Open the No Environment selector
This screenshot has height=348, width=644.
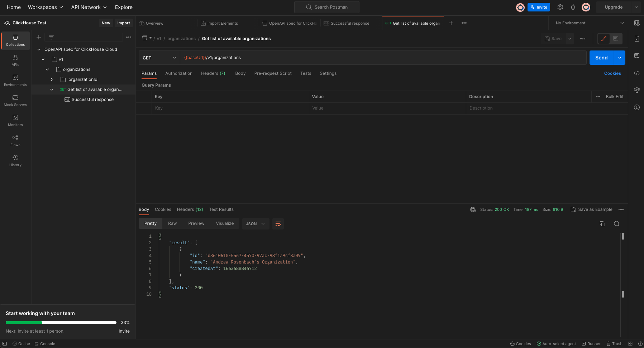(x=589, y=23)
